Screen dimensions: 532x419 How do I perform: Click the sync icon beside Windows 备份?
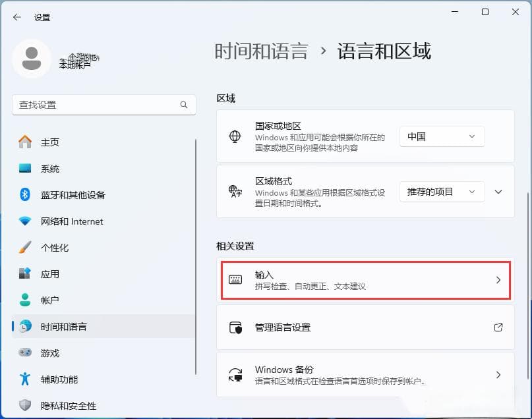pos(235,375)
